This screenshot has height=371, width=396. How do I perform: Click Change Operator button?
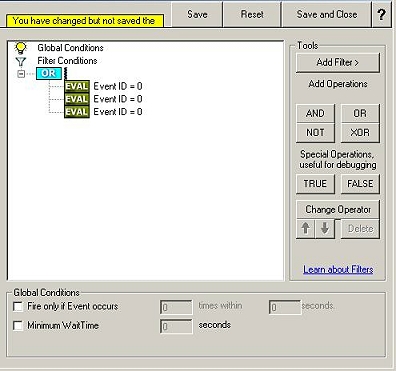pyautogui.click(x=338, y=209)
